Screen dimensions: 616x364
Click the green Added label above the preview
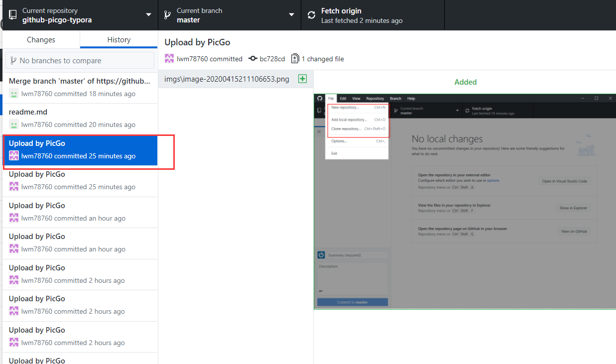tap(466, 82)
